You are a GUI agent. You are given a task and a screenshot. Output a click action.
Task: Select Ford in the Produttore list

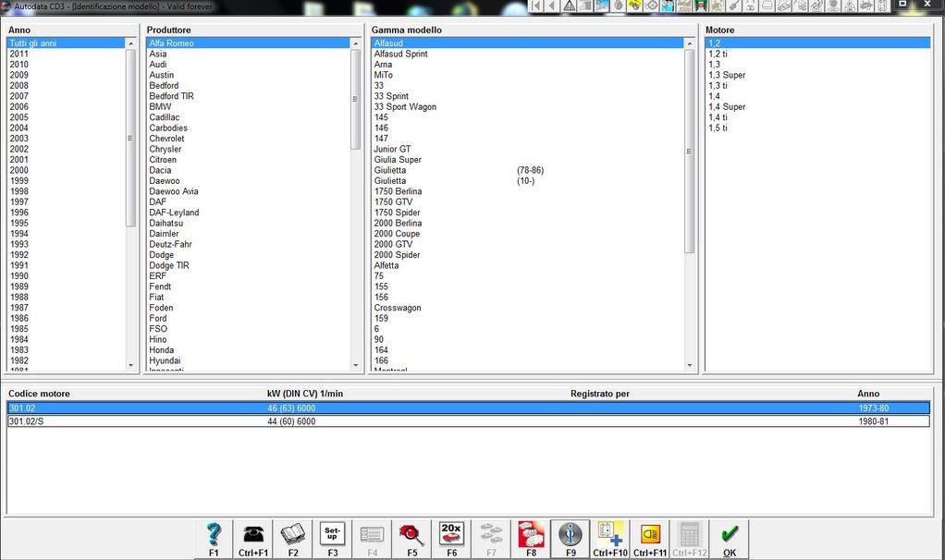(249, 319)
